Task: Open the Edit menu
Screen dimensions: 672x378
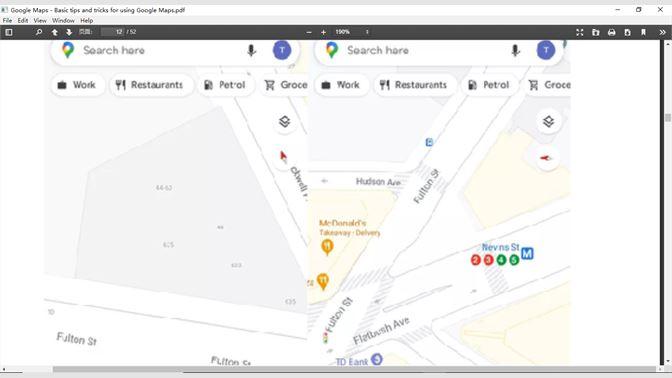Action: point(23,20)
